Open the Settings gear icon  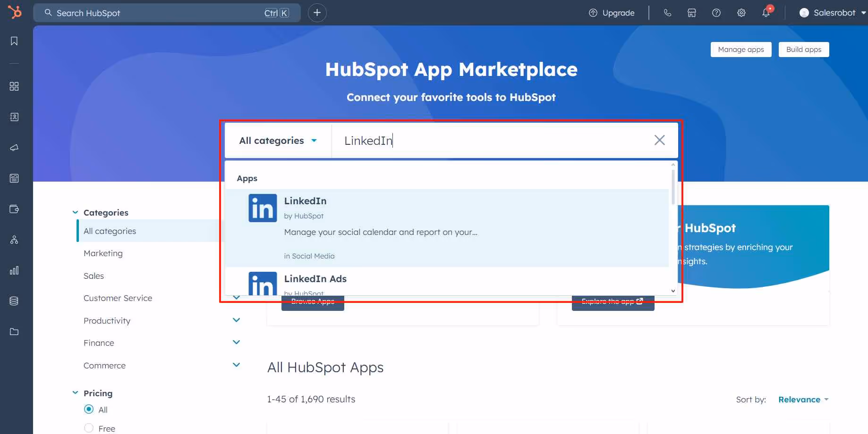click(x=741, y=13)
